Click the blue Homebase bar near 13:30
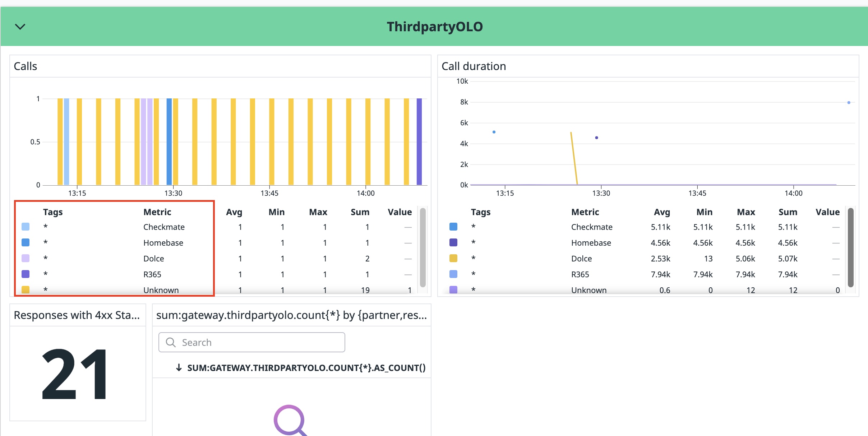Screen dimensions: 868x436 point(169,142)
